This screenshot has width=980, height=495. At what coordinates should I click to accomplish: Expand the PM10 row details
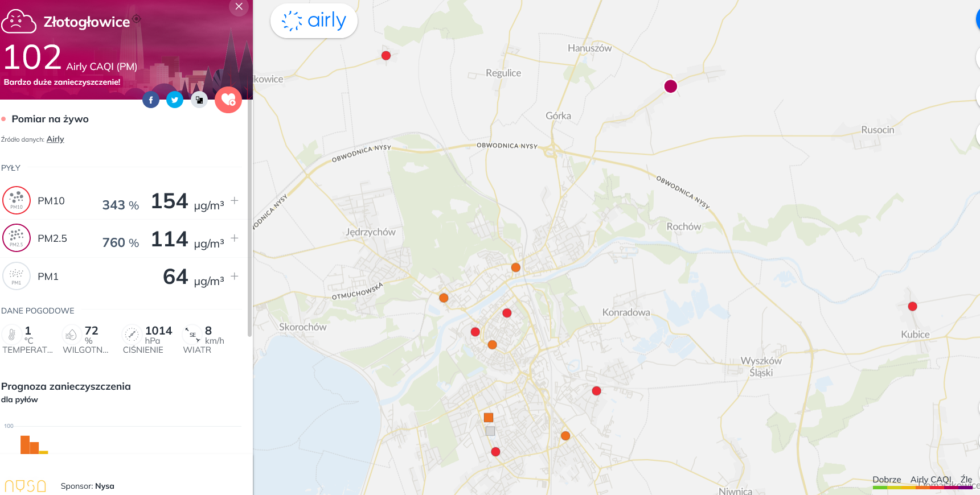click(235, 200)
